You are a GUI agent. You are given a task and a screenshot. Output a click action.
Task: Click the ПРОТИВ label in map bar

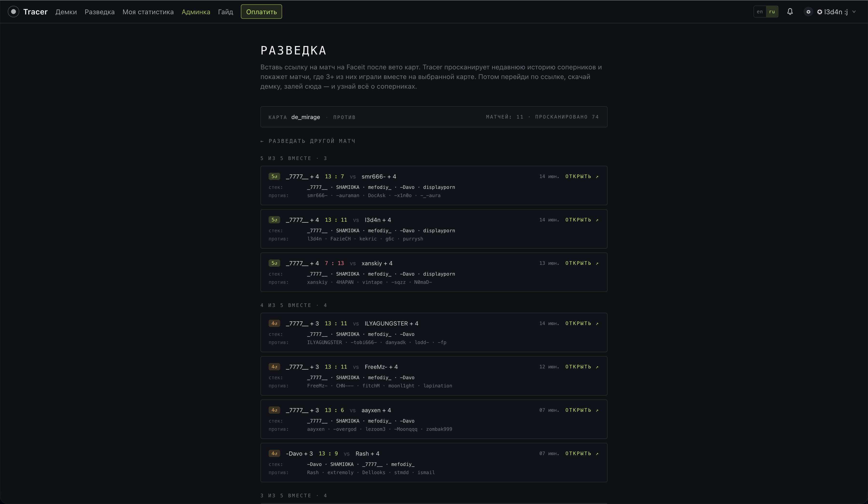(x=344, y=117)
